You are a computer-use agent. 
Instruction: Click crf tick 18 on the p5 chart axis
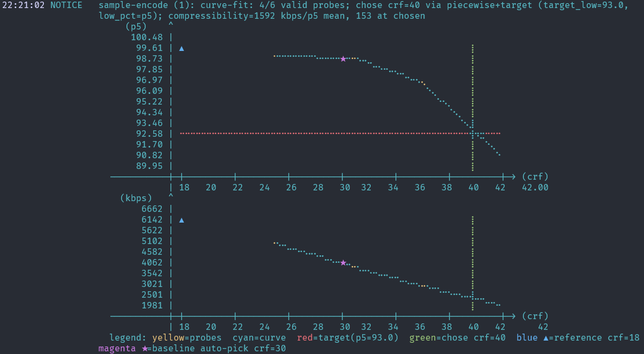click(184, 188)
